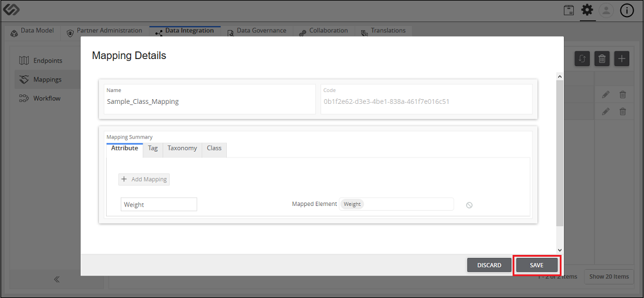Click the second row's pencil edit icon
Viewport: 644px width, 298px height.
tap(605, 111)
